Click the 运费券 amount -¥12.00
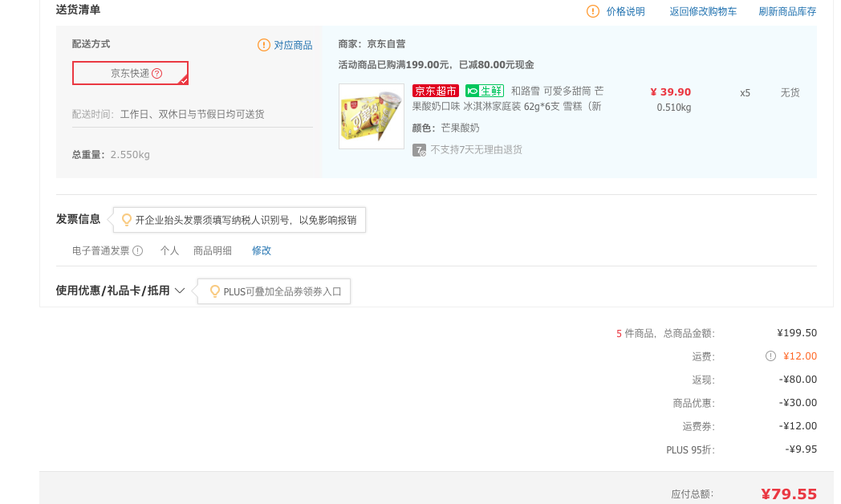Viewport: 841px width, 504px height. 798,426
